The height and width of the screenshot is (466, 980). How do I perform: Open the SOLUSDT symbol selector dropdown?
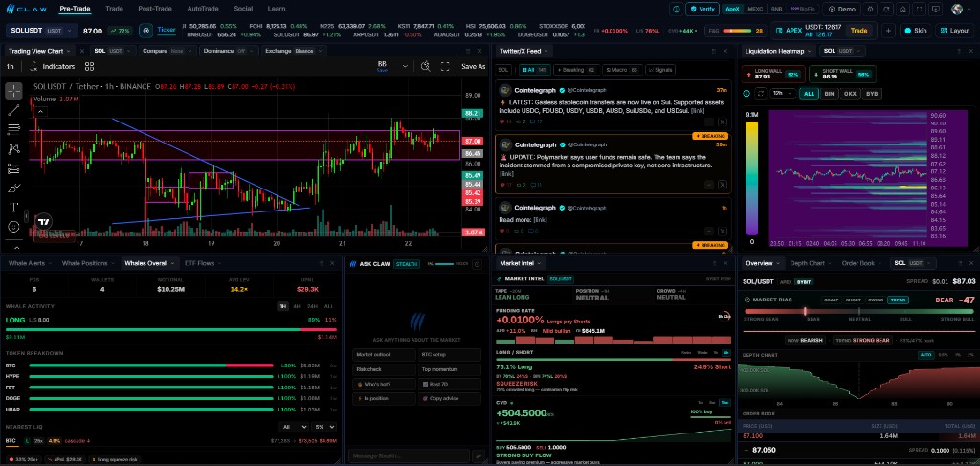(42, 30)
